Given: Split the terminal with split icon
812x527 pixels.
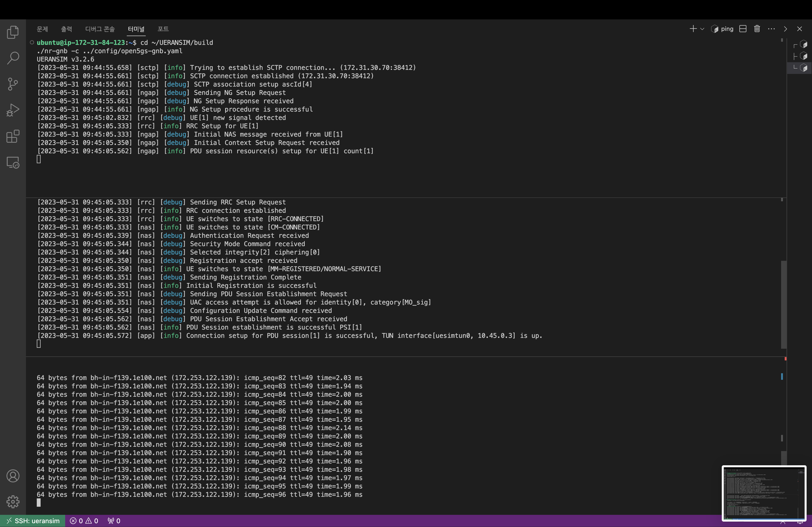Looking at the screenshot, I should point(743,29).
